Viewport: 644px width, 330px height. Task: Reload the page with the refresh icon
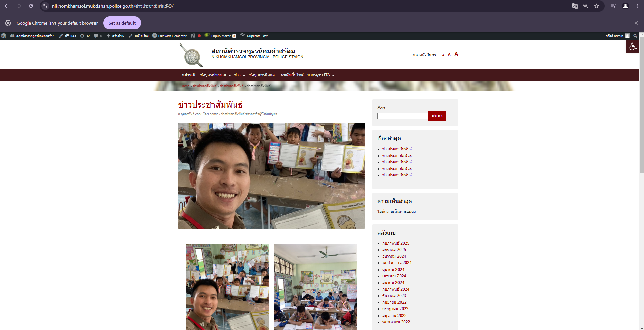pos(31,6)
